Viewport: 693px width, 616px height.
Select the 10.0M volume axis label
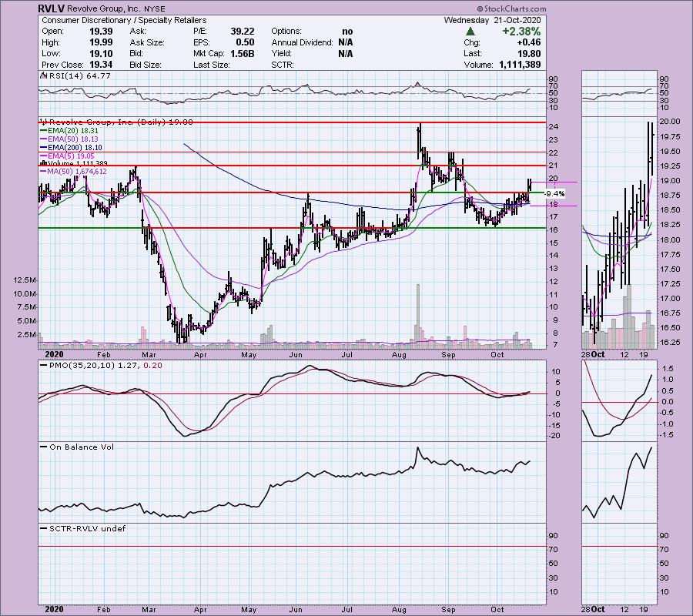[25, 293]
